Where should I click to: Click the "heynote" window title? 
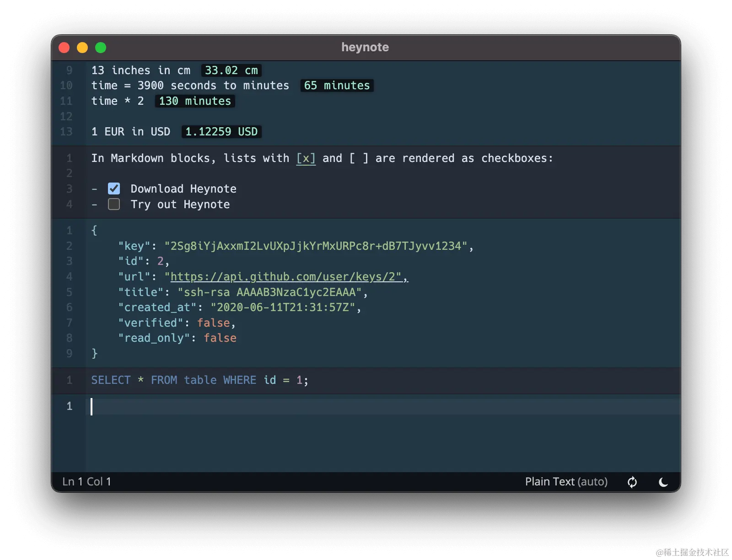click(365, 47)
